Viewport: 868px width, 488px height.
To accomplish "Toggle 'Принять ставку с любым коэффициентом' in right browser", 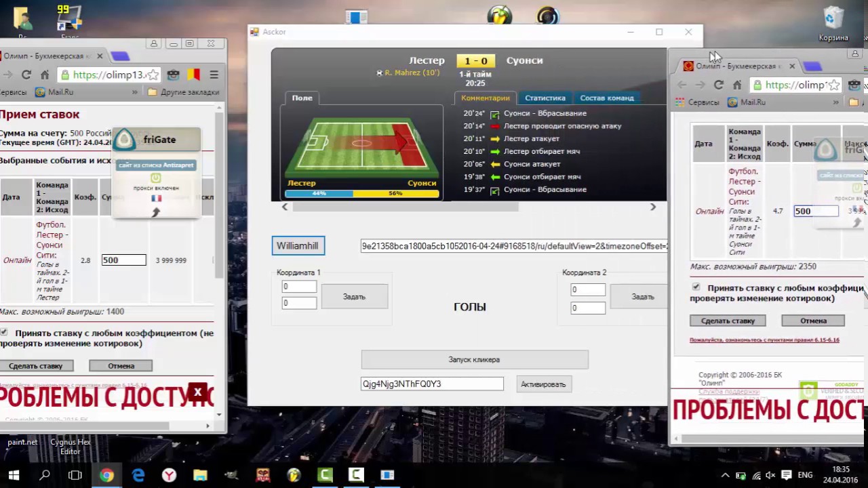I will tap(696, 287).
